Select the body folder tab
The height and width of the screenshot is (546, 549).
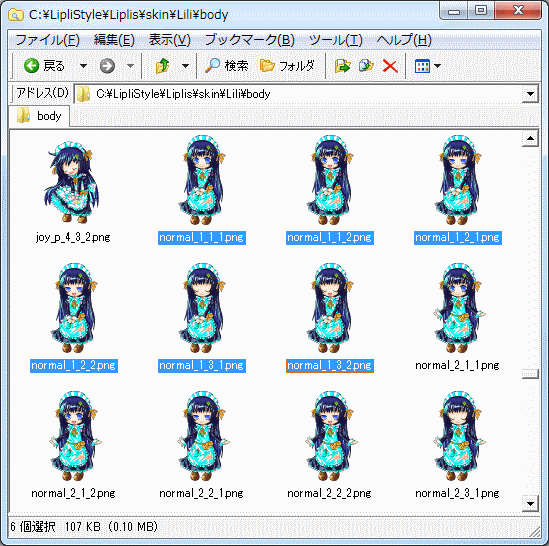39,116
